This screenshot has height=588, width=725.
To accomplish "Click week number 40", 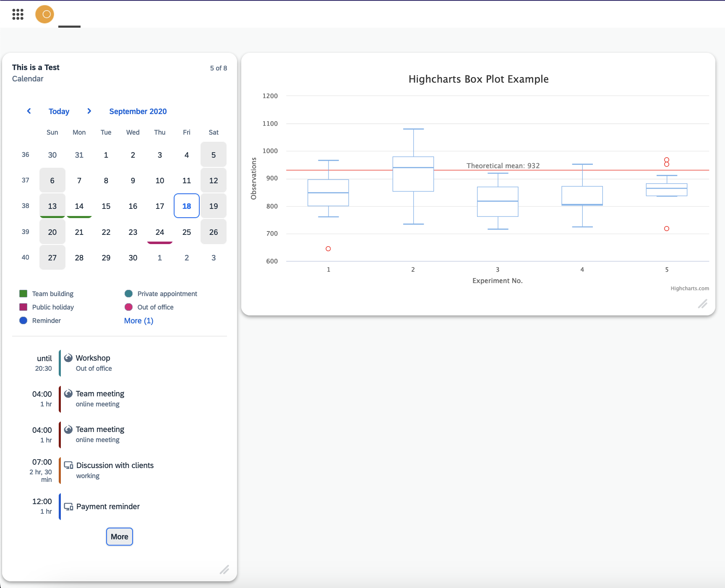I will [x=26, y=258].
